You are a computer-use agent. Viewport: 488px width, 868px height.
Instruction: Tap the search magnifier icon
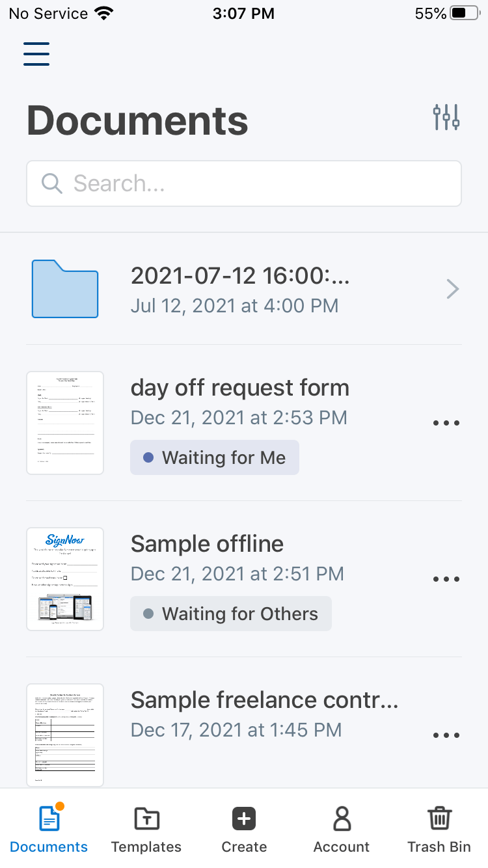[51, 183]
